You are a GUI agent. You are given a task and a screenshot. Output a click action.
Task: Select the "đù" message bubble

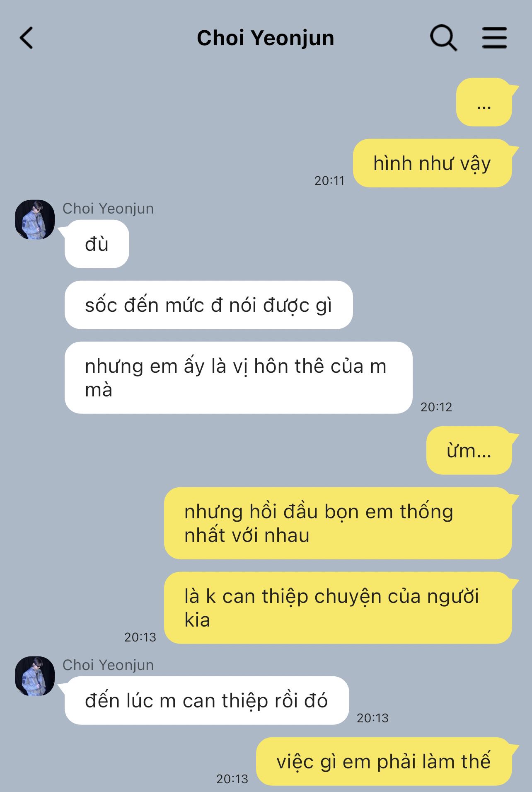click(97, 244)
